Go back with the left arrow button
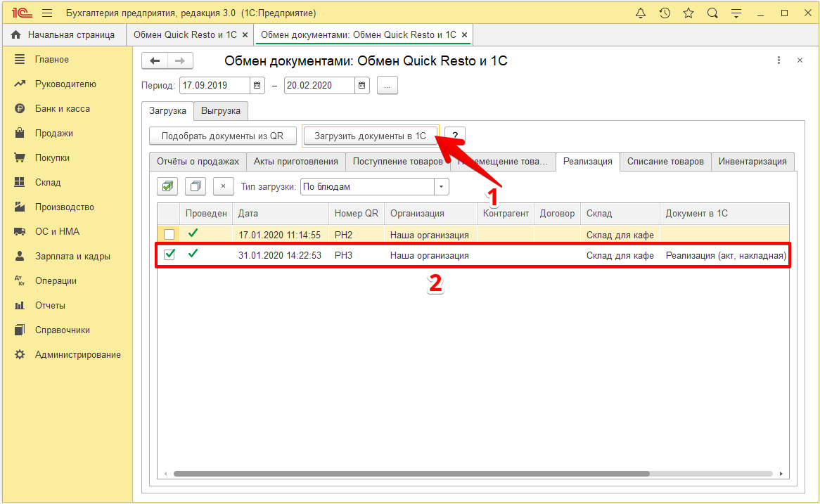 pos(155,60)
